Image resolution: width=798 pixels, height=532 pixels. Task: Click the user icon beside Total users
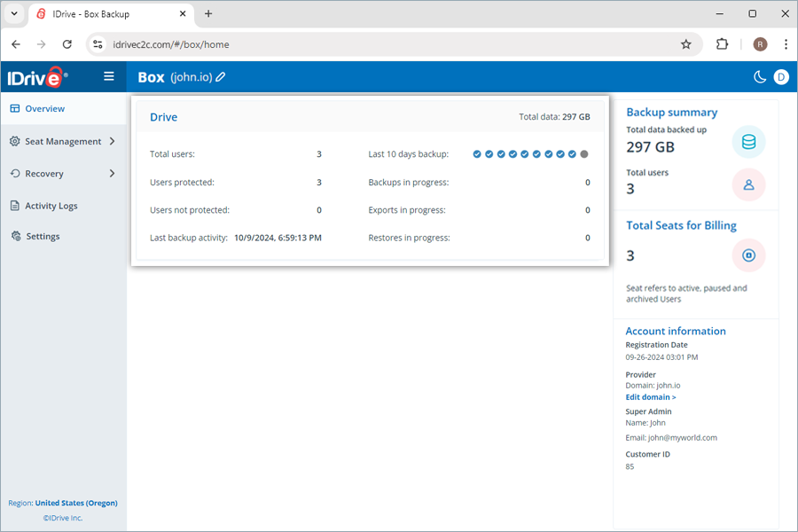[748, 184]
